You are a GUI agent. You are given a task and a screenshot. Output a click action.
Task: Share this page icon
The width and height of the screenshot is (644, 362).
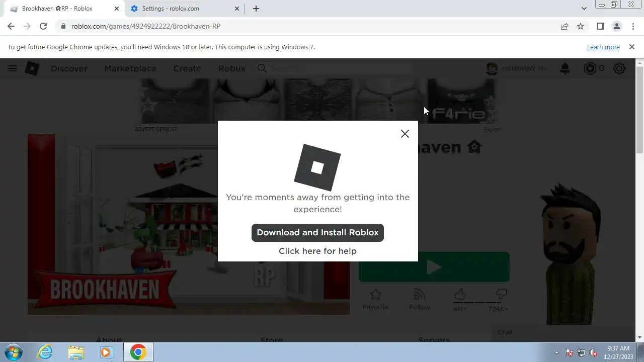[565, 26]
